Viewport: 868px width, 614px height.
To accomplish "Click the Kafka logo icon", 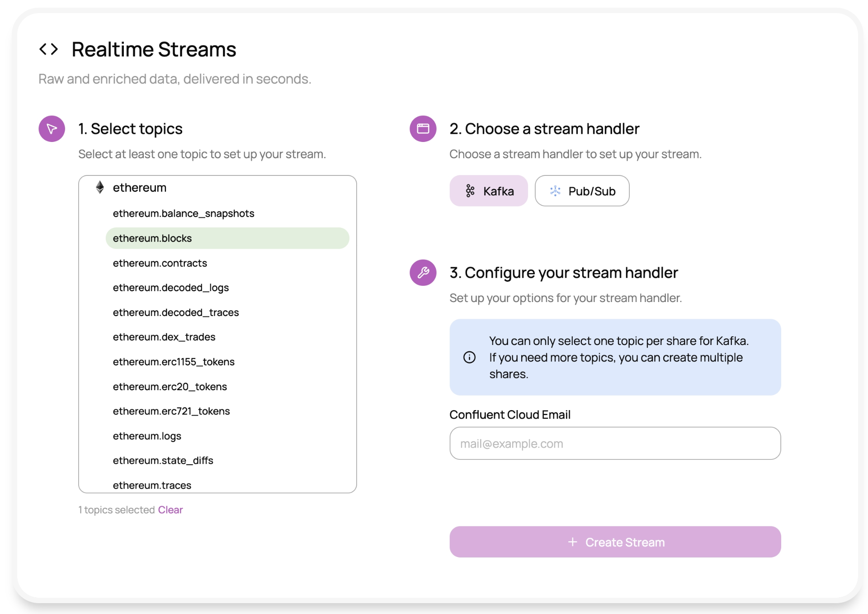I will point(470,191).
